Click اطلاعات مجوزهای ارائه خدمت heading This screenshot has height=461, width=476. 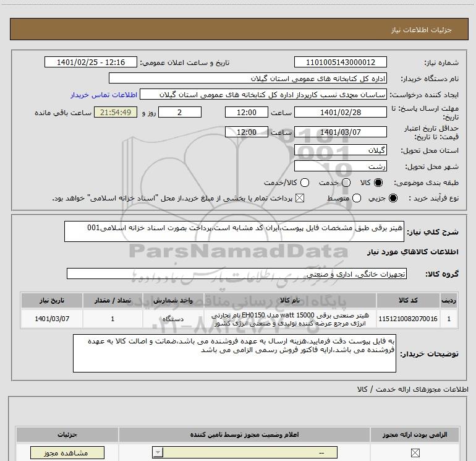coord(412,389)
